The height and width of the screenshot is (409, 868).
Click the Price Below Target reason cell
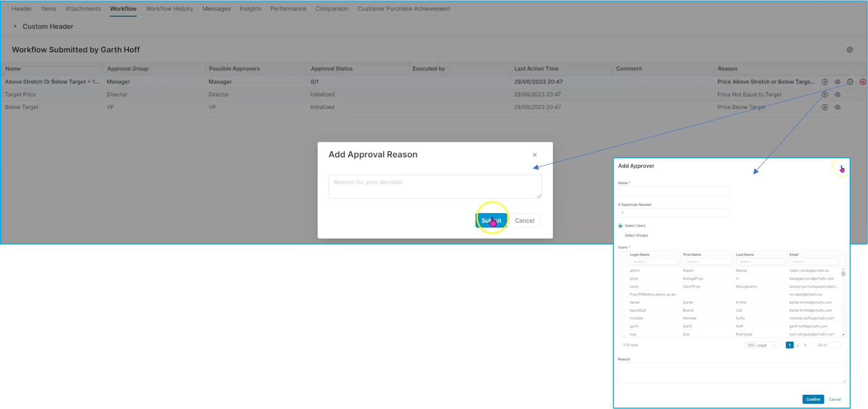click(741, 107)
